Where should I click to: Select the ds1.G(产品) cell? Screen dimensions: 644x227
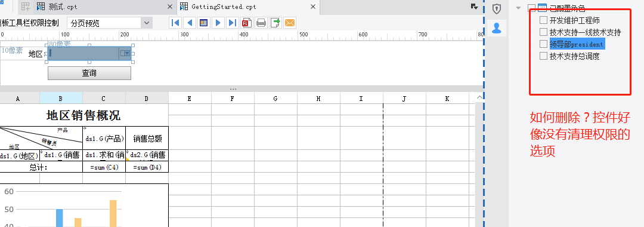point(104,138)
